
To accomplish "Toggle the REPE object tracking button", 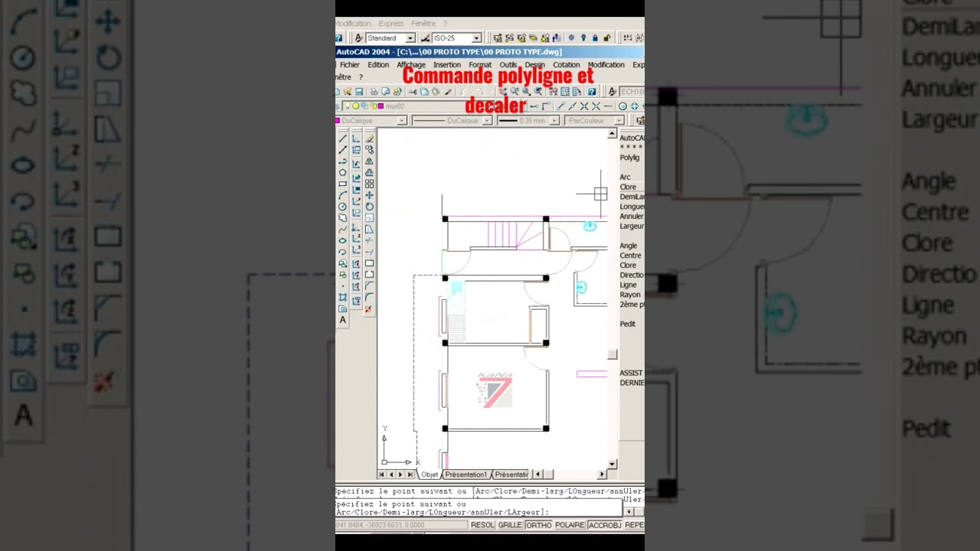I will tap(635, 525).
